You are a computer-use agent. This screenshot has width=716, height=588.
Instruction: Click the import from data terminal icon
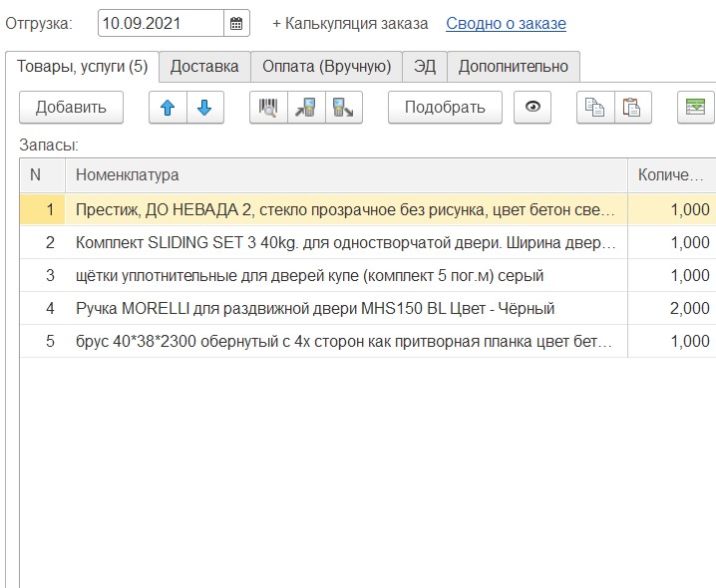tap(305, 108)
